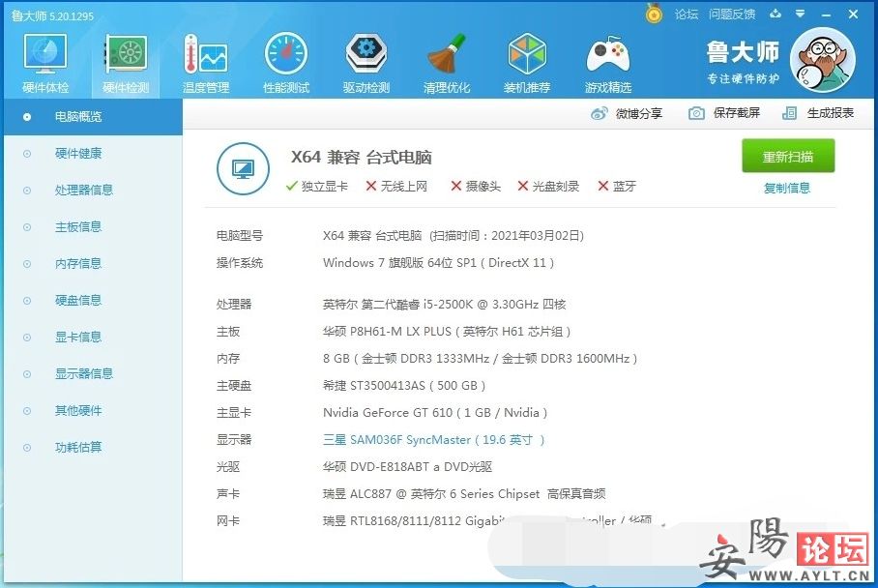The width and height of the screenshot is (878, 588).
Task: Minimize the 鲁大师 window
Action: tap(827, 15)
